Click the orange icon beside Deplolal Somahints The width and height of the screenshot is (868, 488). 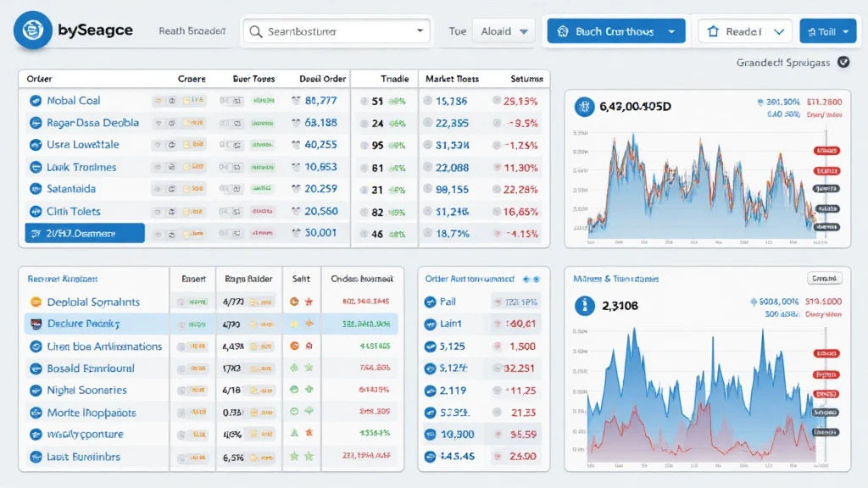[36, 302]
